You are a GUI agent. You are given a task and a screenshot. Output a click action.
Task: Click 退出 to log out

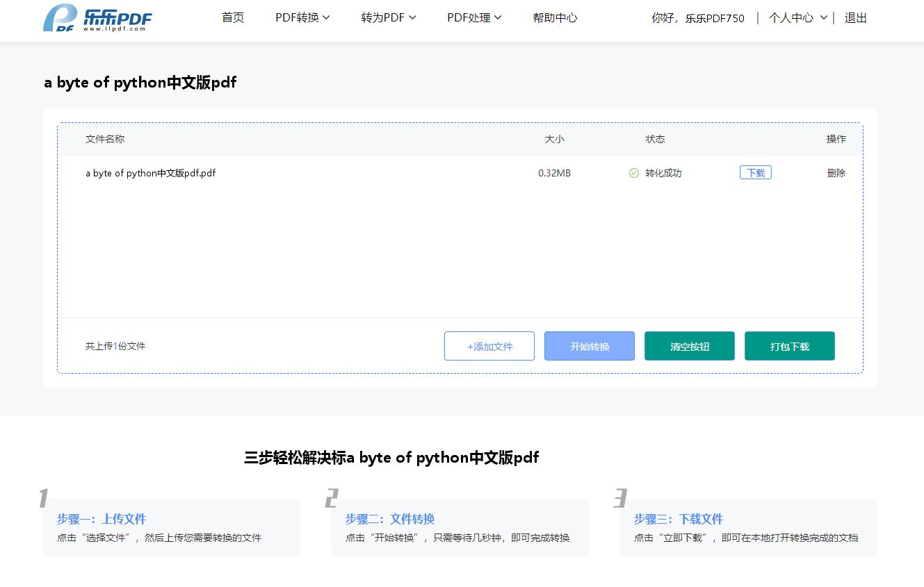click(856, 18)
